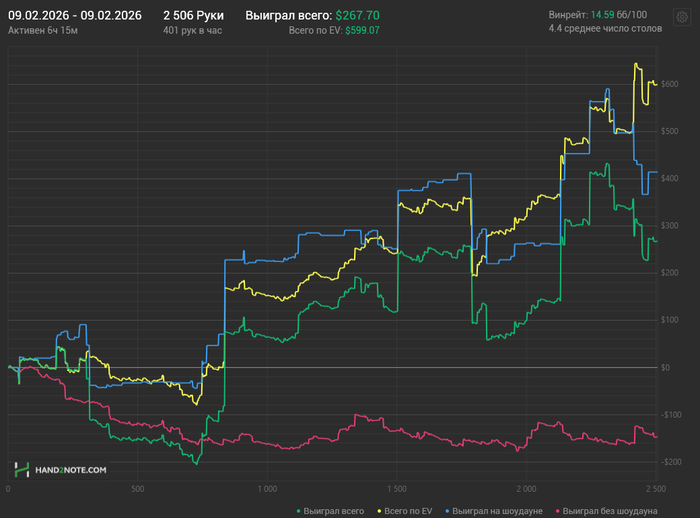Click the 500 hands x-axis label
This screenshot has width=700, height=518.
click(x=138, y=489)
